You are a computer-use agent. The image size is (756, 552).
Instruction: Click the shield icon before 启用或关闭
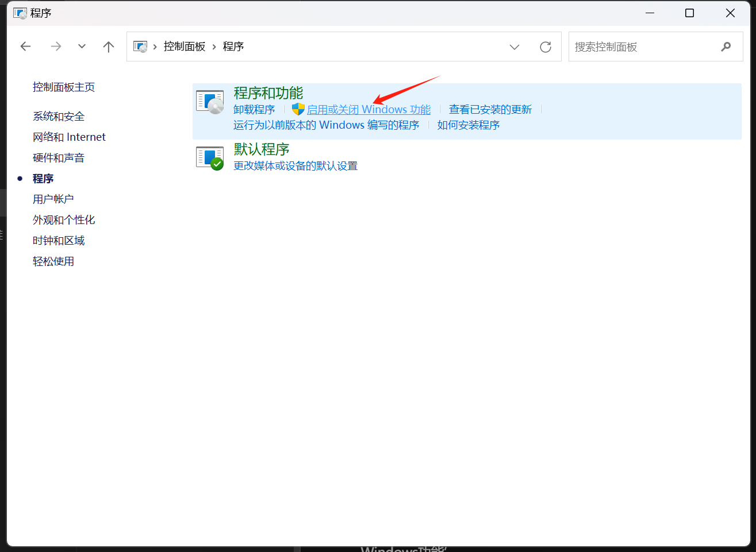(x=298, y=109)
